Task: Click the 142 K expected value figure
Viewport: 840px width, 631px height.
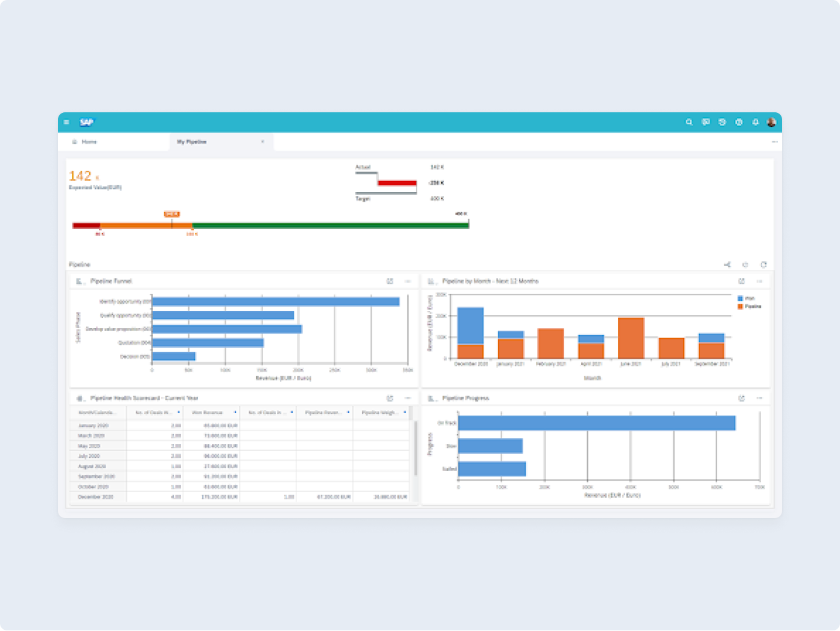Action: tap(84, 176)
